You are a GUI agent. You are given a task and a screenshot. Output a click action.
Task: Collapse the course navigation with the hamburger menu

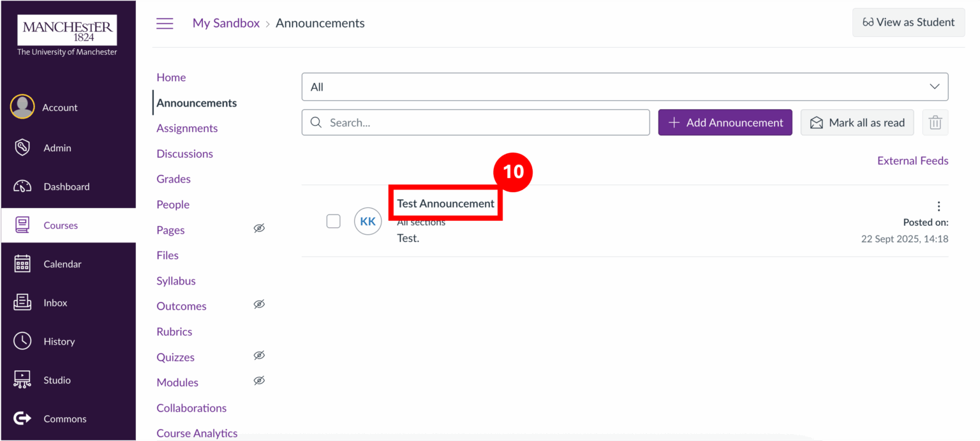(165, 23)
